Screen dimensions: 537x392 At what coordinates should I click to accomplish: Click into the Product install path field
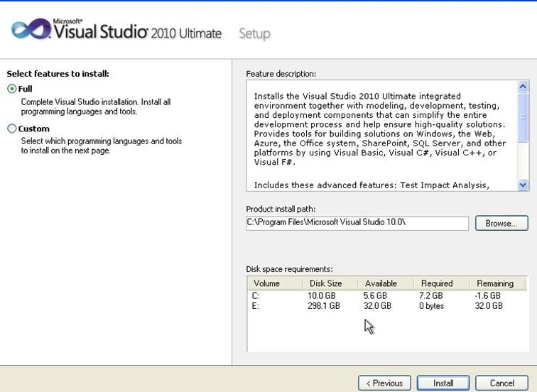coord(357,223)
